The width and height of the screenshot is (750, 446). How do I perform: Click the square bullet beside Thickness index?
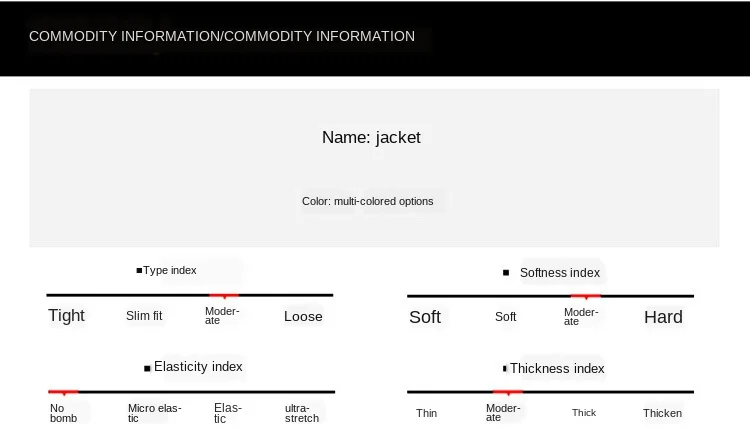(505, 368)
